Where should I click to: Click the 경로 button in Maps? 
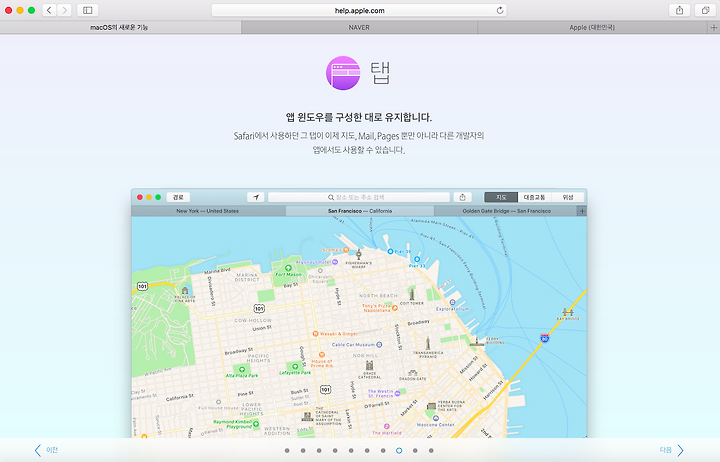coord(178,197)
